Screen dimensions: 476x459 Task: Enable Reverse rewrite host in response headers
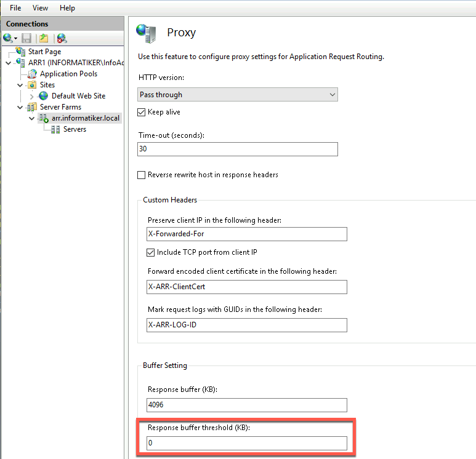tap(142, 175)
